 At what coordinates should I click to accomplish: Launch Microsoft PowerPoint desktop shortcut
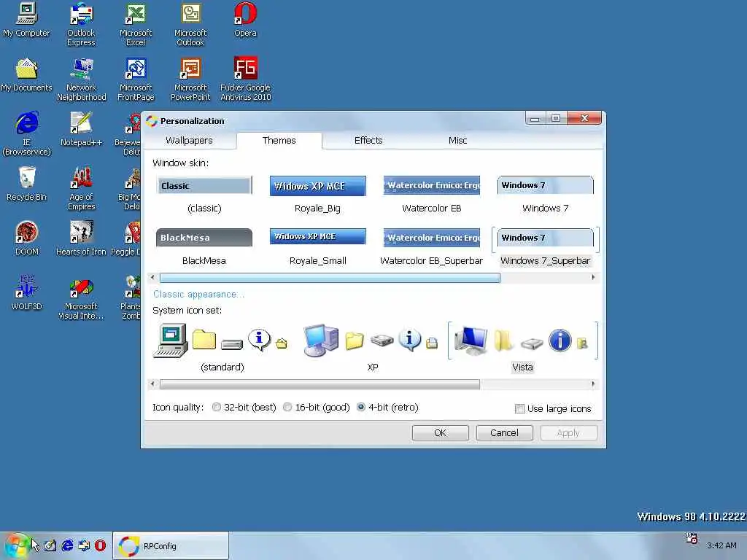pos(190,79)
